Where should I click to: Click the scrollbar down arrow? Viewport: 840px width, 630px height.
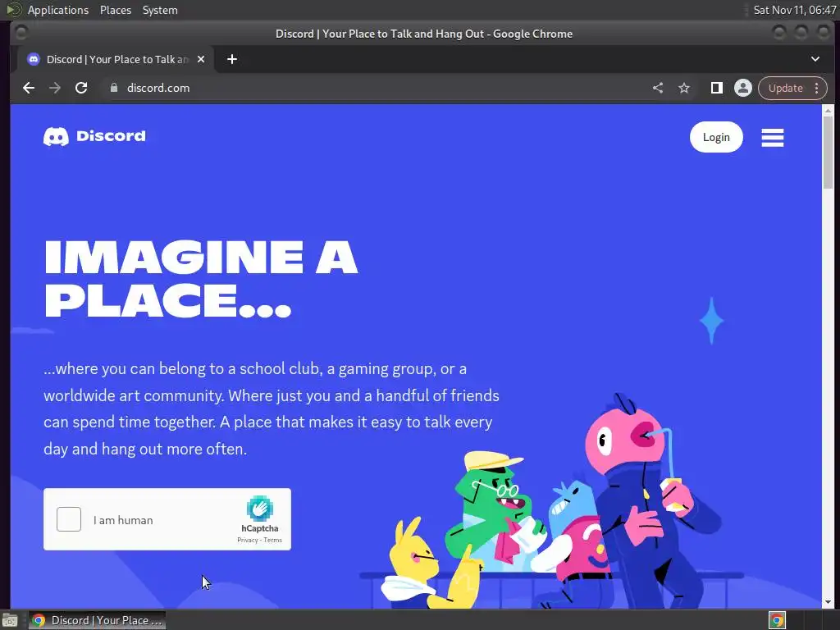tap(828, 603)
